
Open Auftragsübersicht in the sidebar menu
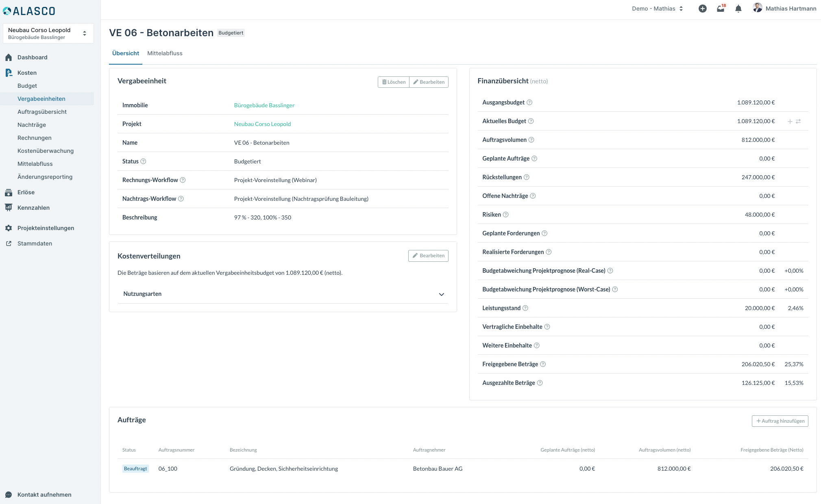(42, 112)
